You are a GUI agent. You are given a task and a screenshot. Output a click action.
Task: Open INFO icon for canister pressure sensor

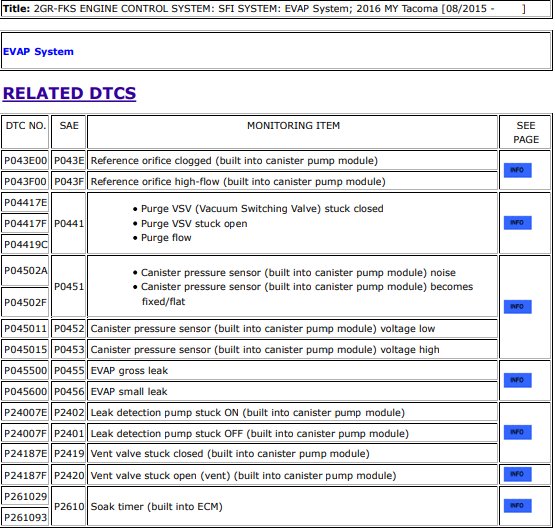pos(517,307)
